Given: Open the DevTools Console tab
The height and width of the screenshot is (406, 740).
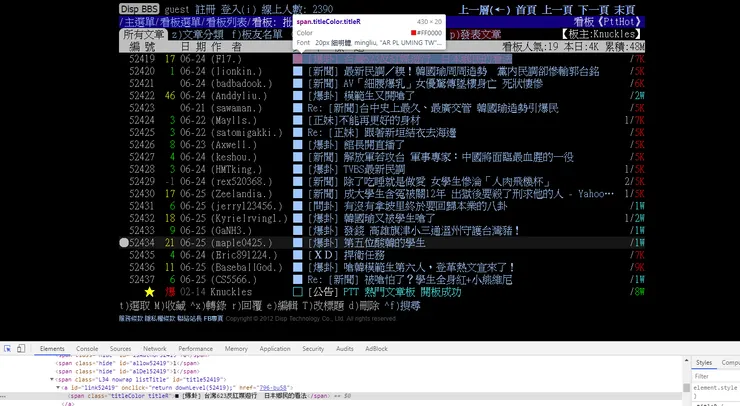Looking at the screenshot, I should tap(87, 349).
